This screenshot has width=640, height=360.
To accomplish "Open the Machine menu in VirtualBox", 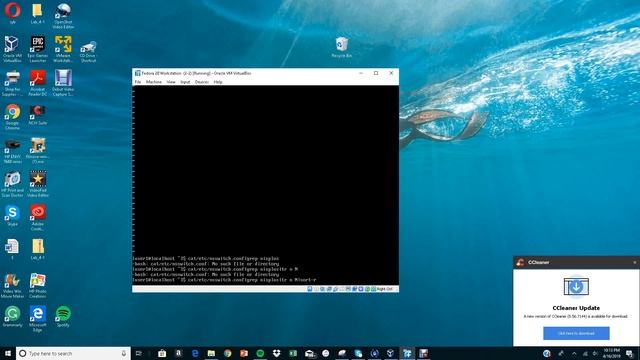I will 154,82.
